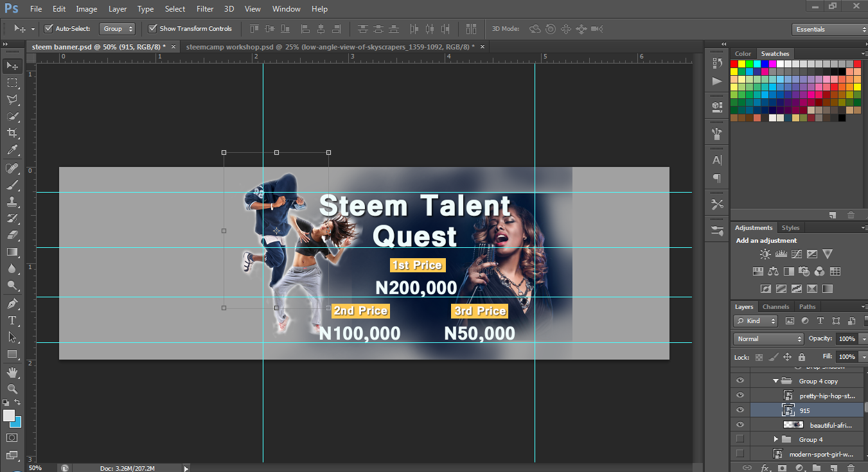Select the Eraser tool
Viewport: 868px width, 472px height.
(12, 235)
